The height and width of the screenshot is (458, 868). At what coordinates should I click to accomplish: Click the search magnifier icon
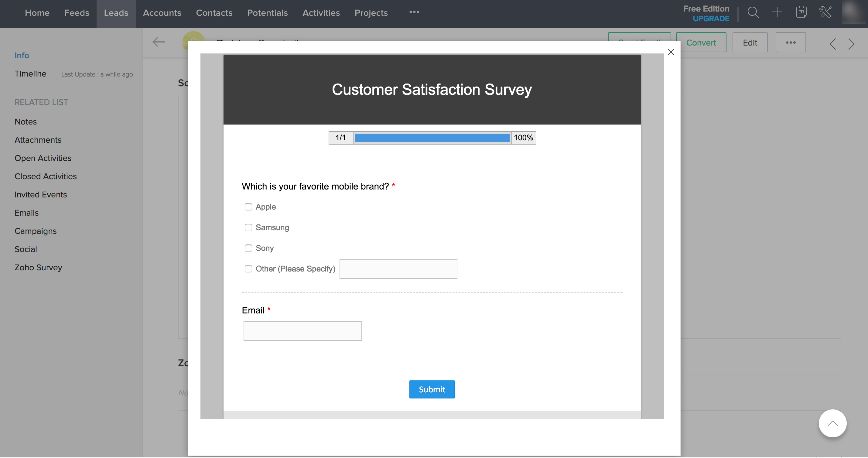(x=753, y=13)
